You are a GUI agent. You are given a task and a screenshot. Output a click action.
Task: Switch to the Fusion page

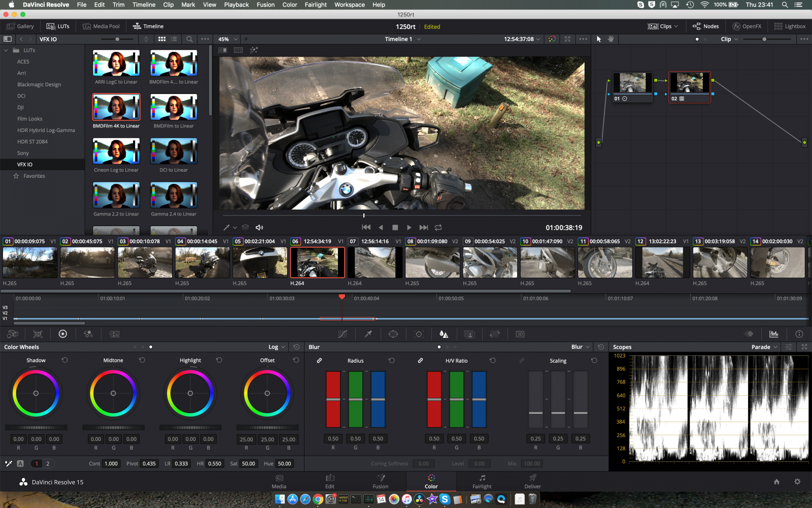click(x=381, y=482)
